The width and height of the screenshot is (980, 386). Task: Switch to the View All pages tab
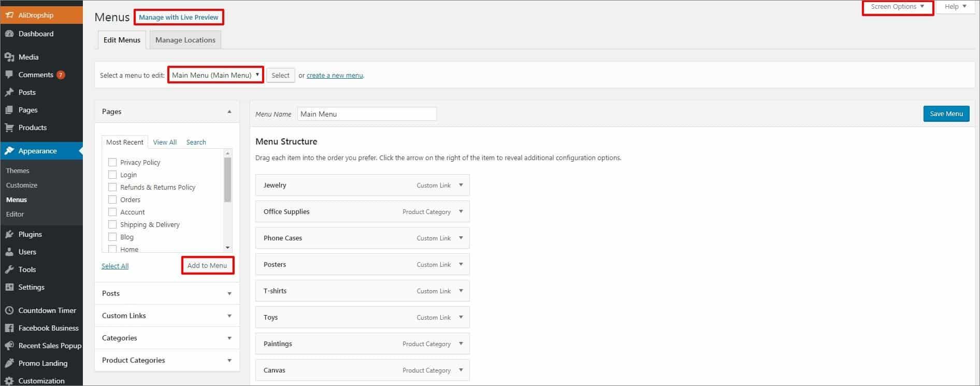pyautogui.click(x=165, y=142)
